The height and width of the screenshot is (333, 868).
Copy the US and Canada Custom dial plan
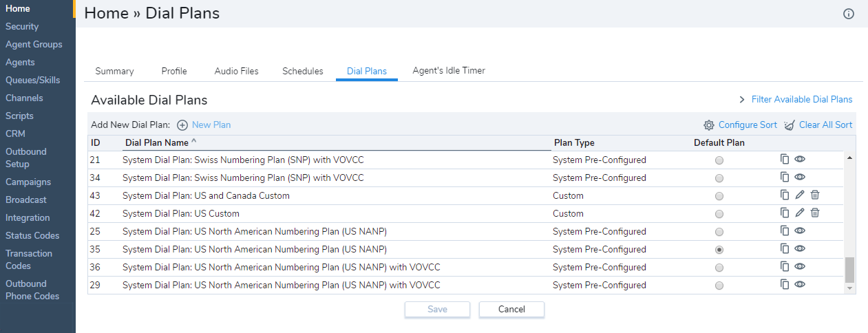coord(785,195)
